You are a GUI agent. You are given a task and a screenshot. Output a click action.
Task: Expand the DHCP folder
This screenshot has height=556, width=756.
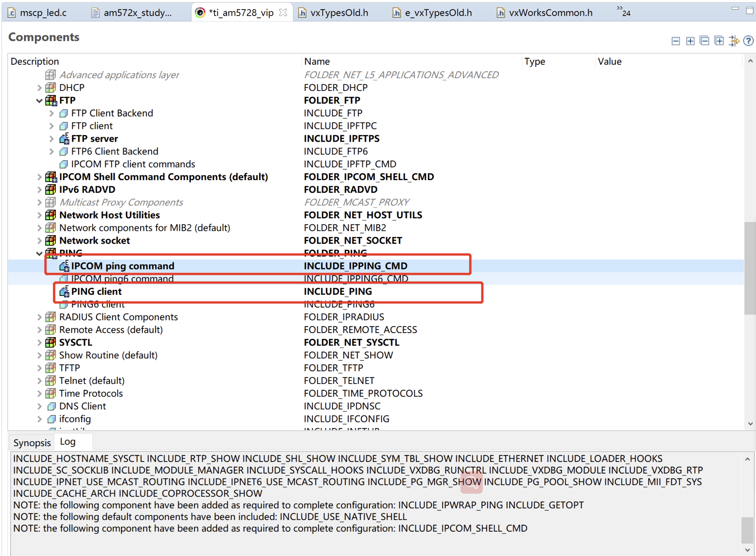click(x=39, y=88)
